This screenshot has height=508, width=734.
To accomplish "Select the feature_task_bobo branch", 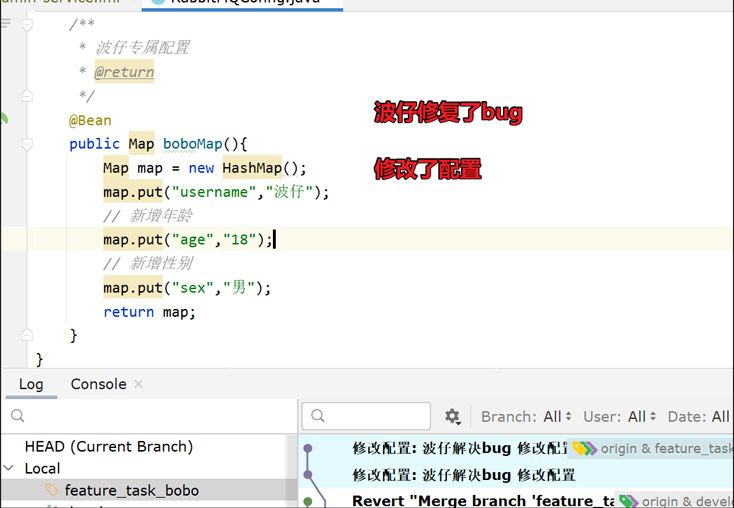I will [x=132, y=490].
